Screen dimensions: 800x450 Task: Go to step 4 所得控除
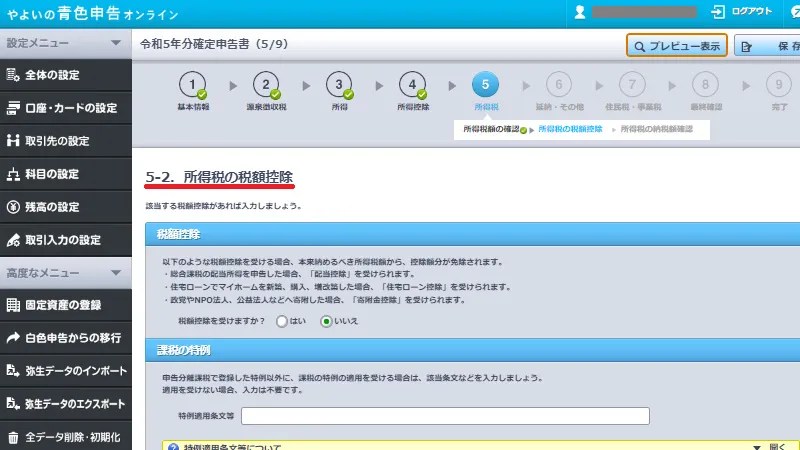click(x=413, y=91)
